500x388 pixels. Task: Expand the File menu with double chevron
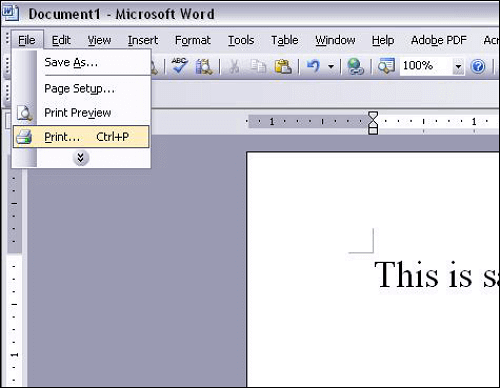point(81,158)
